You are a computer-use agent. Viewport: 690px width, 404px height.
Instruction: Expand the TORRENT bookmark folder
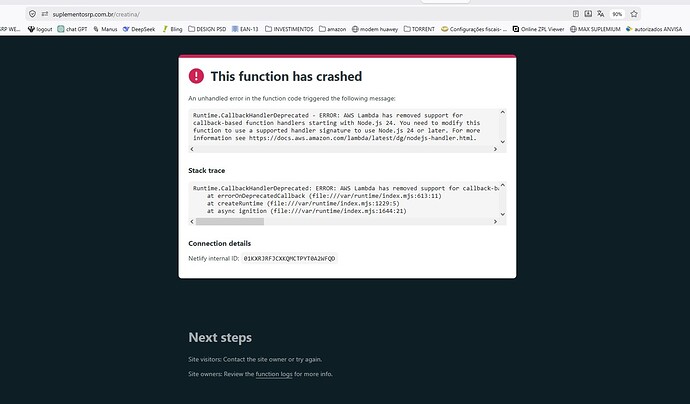pyautogui.click(x=419, y=29)
